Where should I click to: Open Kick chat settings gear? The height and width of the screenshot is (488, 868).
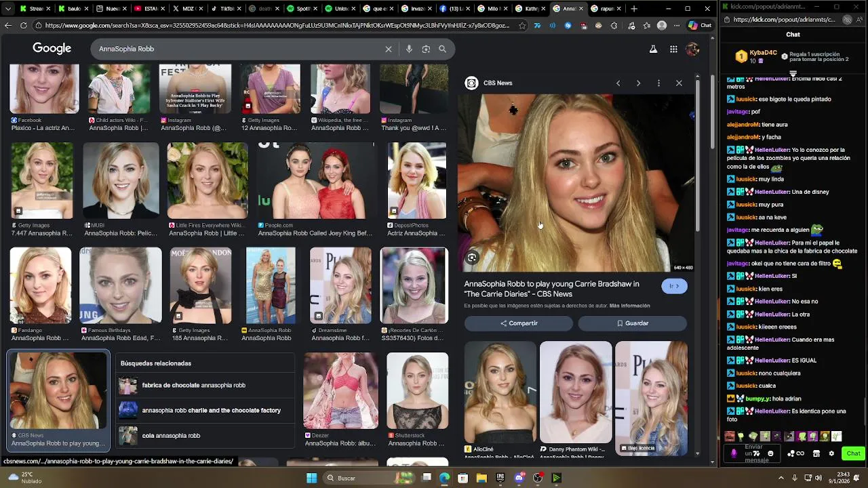[831, 453]
